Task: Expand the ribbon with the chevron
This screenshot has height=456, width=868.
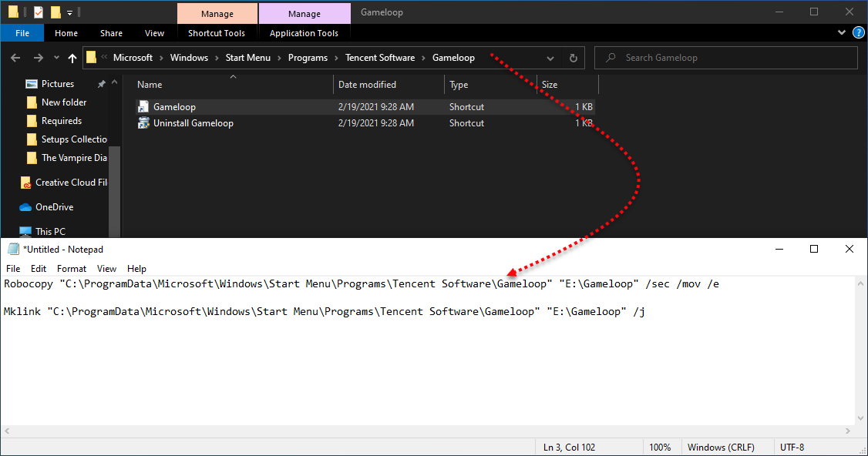Action: (x=842, y=32)
